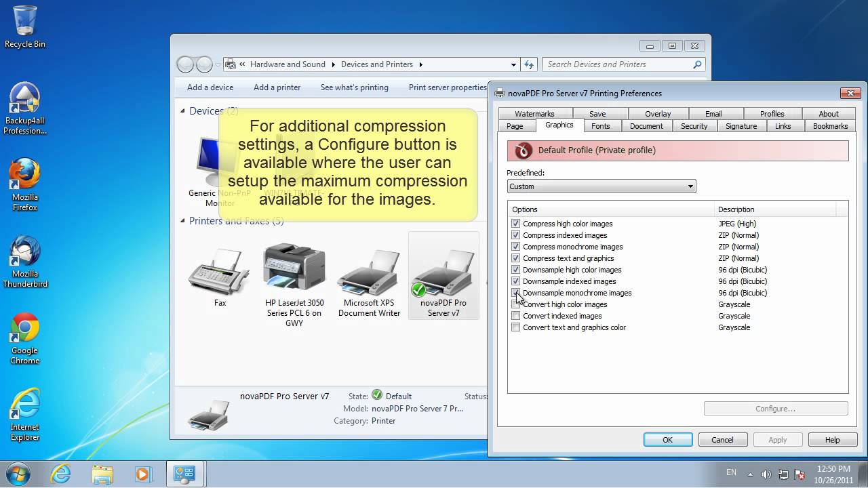The height and width of the screenshot is (488, 868).
Task: Switch to the Security tab
Action: pos(694,126)
